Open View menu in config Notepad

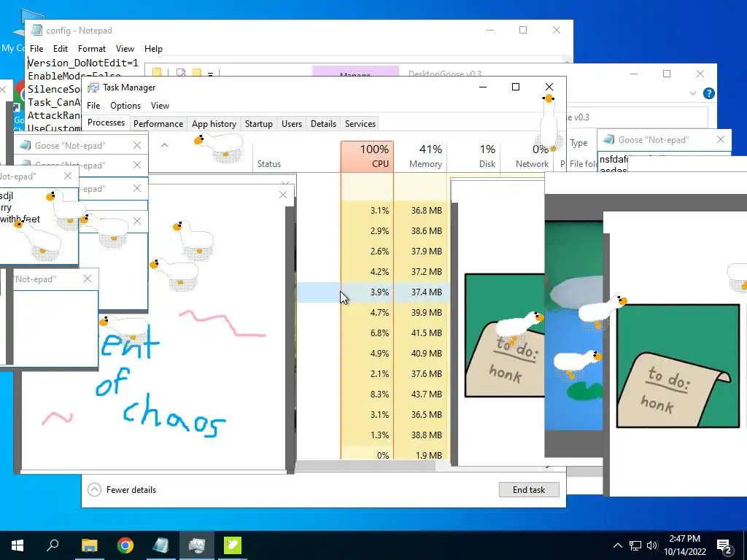pyautogui.click(x=125, y=49)
